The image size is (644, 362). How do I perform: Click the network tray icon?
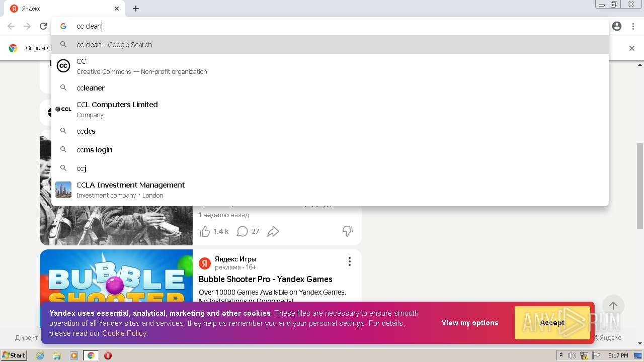click(584, 355)
